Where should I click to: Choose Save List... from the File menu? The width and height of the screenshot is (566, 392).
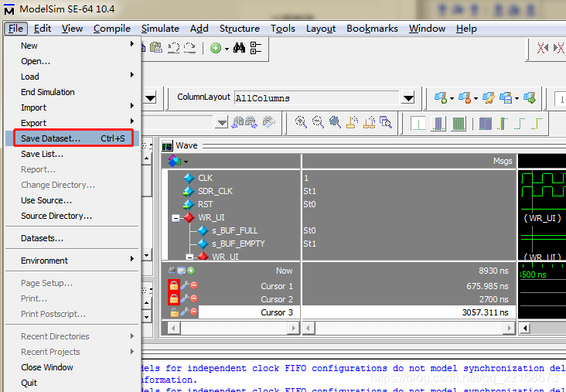click(72, 154)
